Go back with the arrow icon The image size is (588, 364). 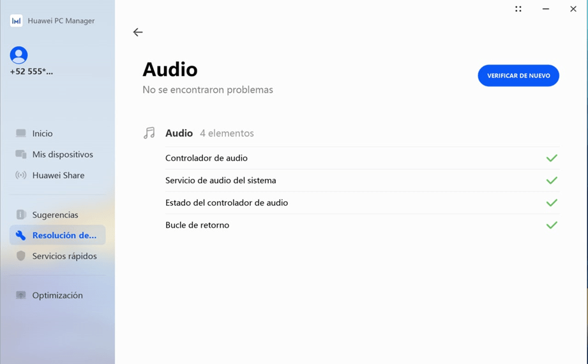pos(138,33)
